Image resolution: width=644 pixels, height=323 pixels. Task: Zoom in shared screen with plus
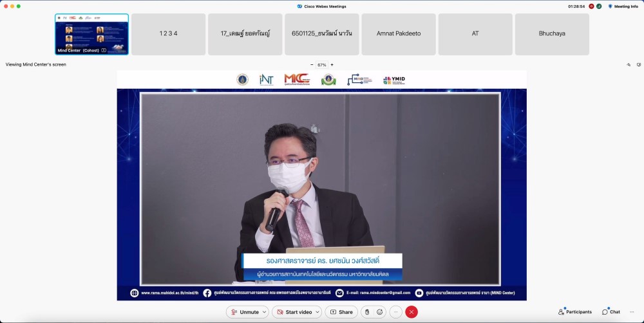[332, 65]
